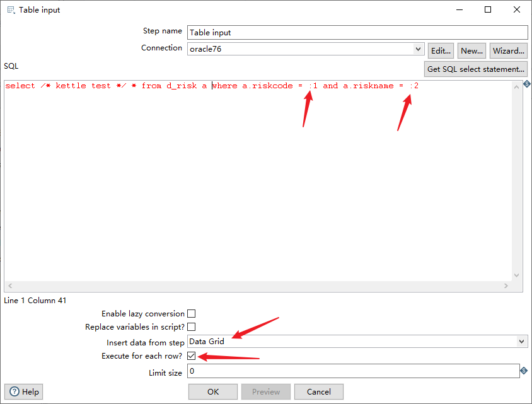Click the 'Enable lazy conversion' label
The height and width of the screenshot is (404, 532).
click(143, 314)
